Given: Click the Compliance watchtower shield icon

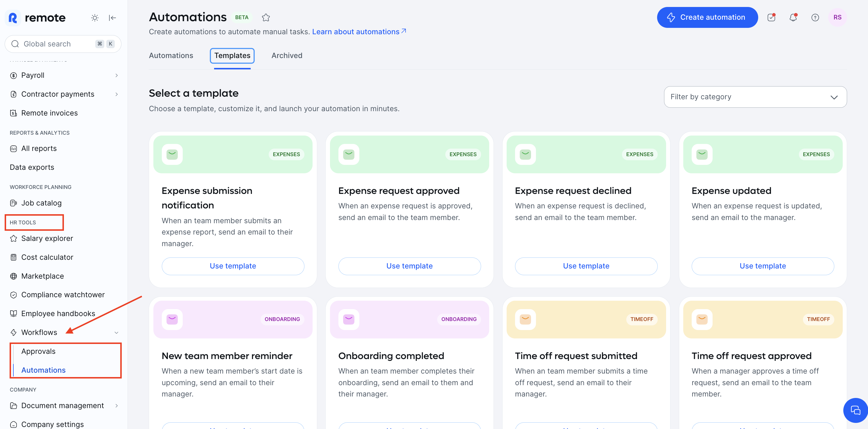Looking at the screenshot, I should click(x=13, y=295).
